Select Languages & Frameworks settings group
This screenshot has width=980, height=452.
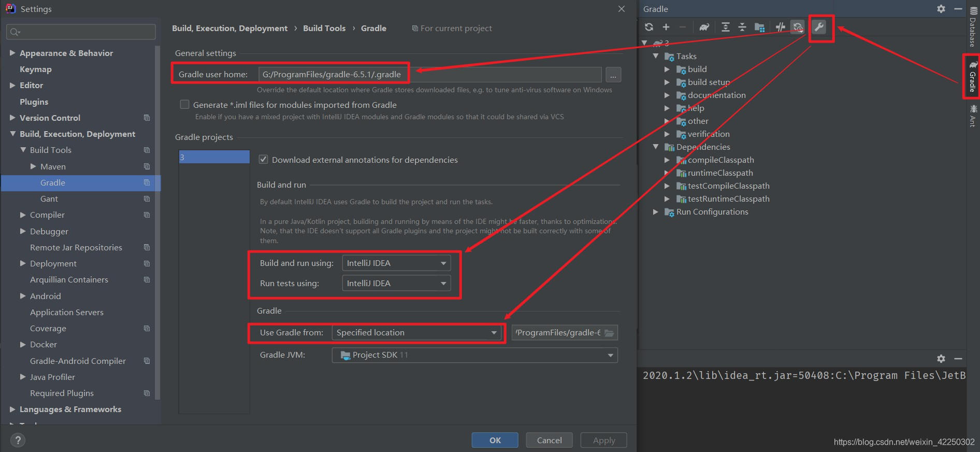70,409
